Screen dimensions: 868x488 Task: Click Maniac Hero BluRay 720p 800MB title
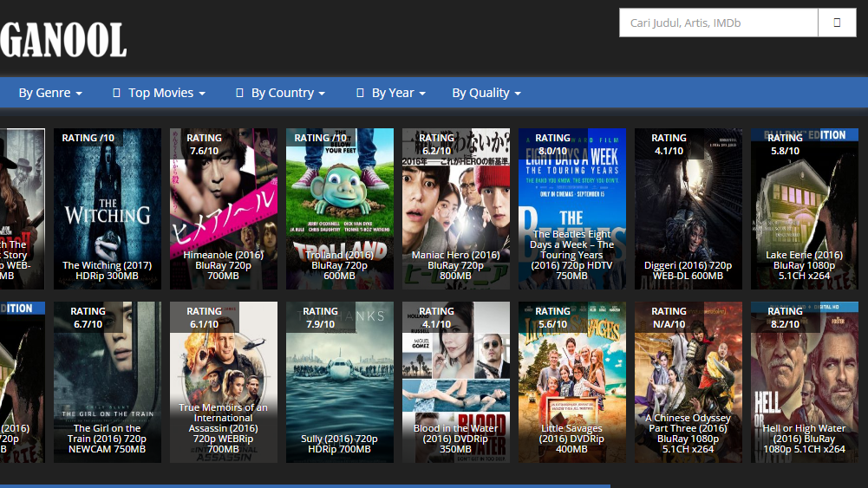coord(455,265)
